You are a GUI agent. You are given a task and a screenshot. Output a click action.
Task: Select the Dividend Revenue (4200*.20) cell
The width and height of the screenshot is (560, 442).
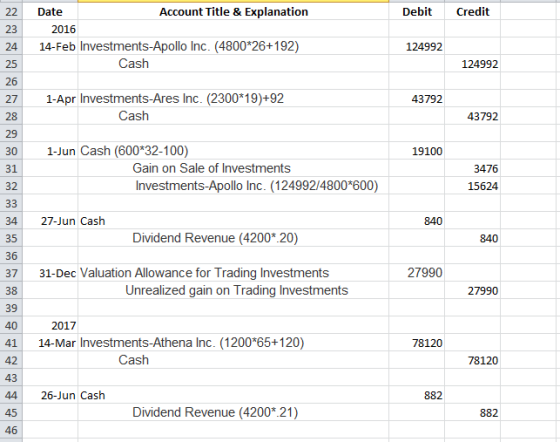pyautogui.click(x=233, y=238)
